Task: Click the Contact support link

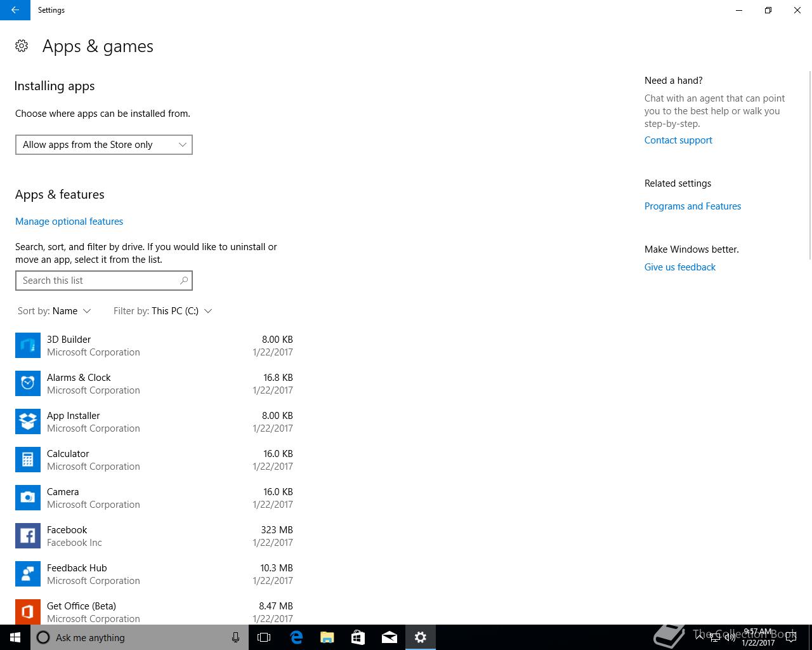Action: 678,140
